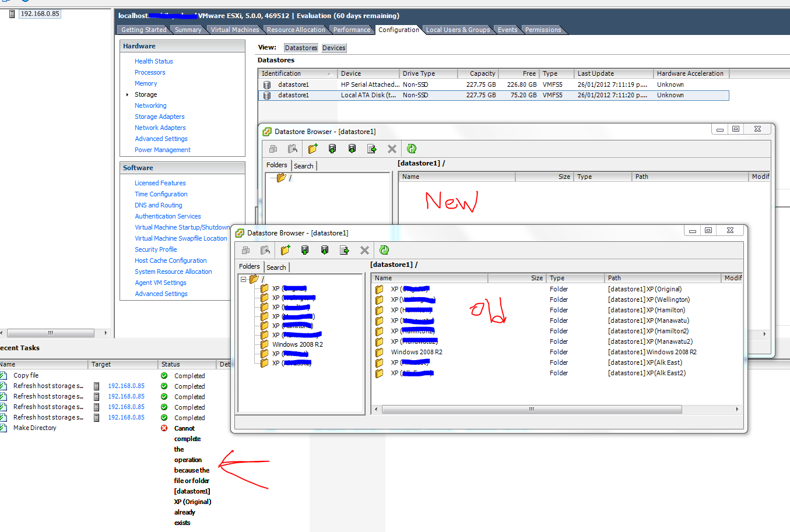The height and width of the screenshot is (532, 790).
Task: Sort datastores by the Capacity column header
Action: (x=477, y=73)
